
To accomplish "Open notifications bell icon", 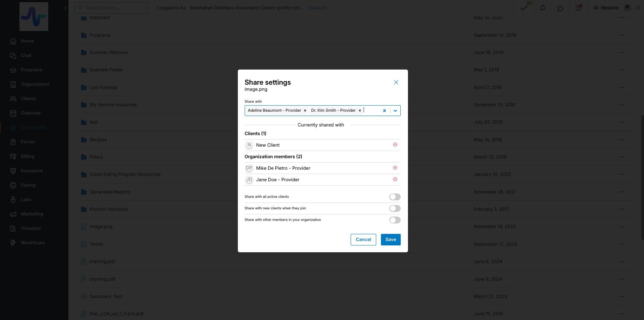I will (x=543, y=8).
